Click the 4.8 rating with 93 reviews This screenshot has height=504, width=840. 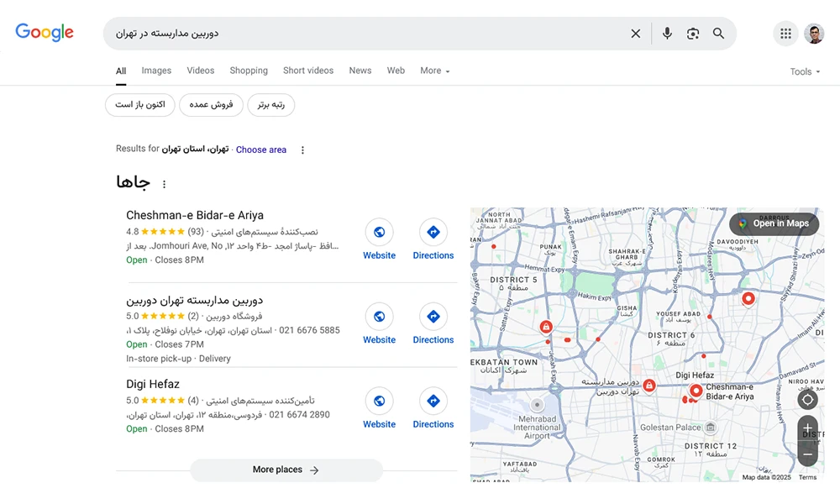click(165, 232)
